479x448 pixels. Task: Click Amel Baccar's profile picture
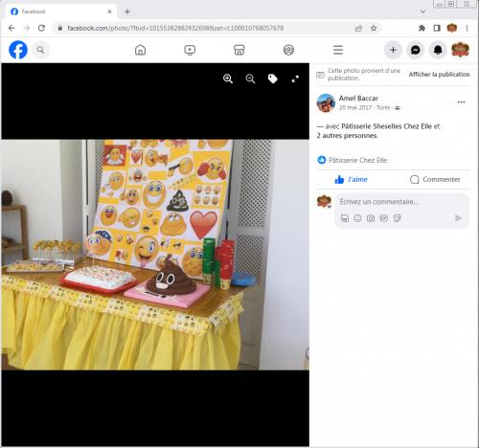pyautogui.click(x=326, y=102)
